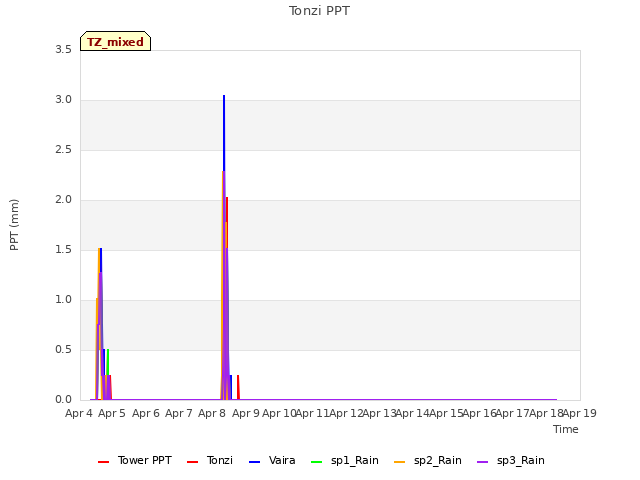Click the Apr 7 x-axis tick label

179,413
